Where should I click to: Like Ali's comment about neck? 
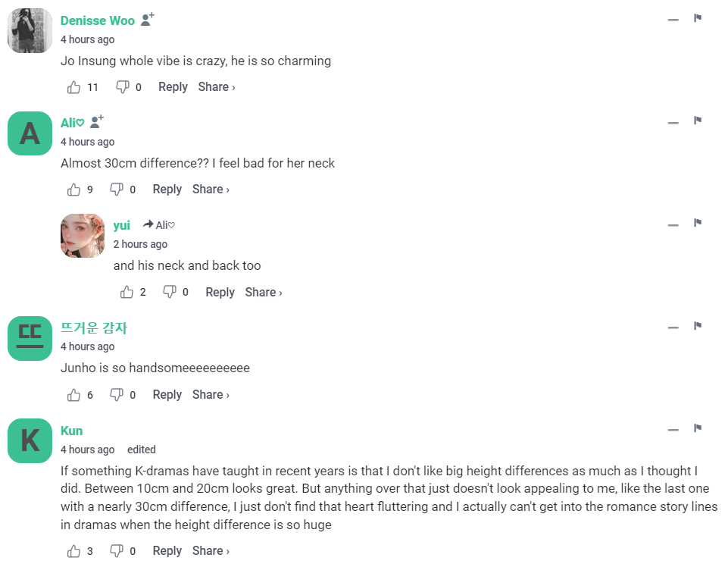(x=74, y=190)
